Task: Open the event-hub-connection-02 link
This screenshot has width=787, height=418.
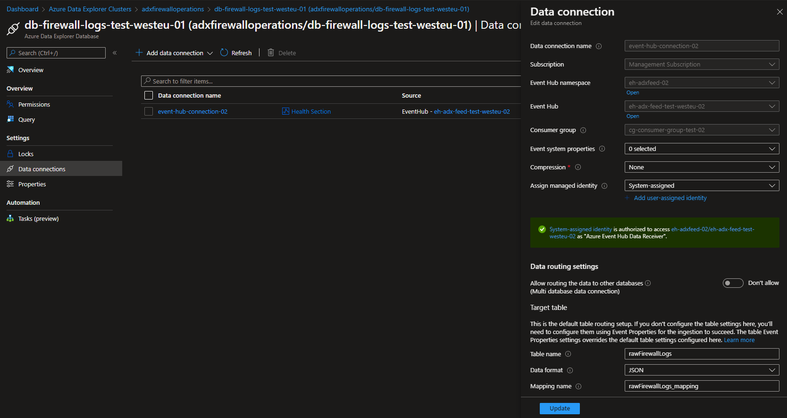Action: point(193,111)
